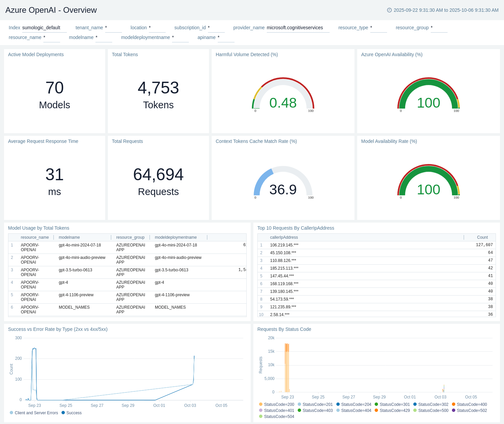Click the Azure OpenAI Availability gauge

pos(428,96)
